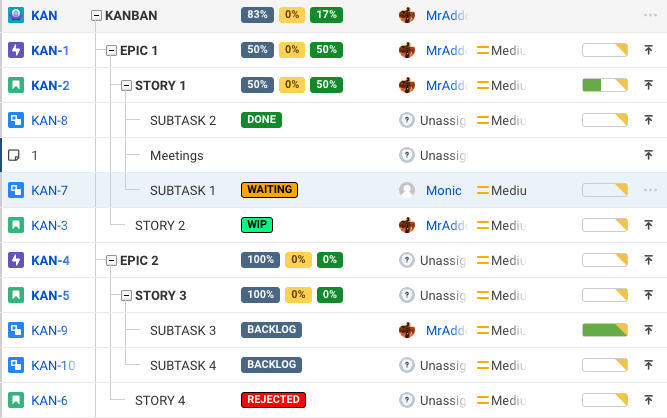Open the KAN-10 issue link
Screen dimensions: 667x418
[53, 365]
